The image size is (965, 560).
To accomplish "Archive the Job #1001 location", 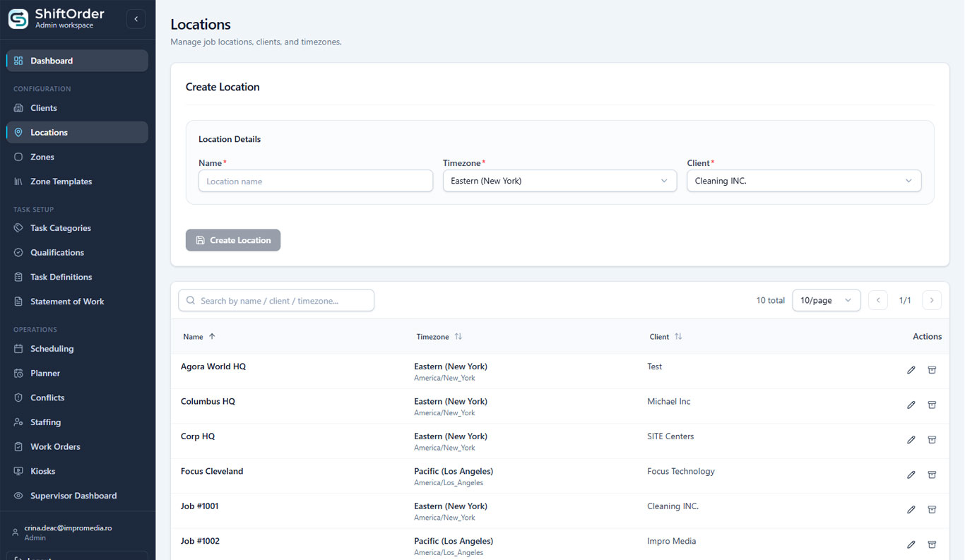I will (x=932, y=510).
